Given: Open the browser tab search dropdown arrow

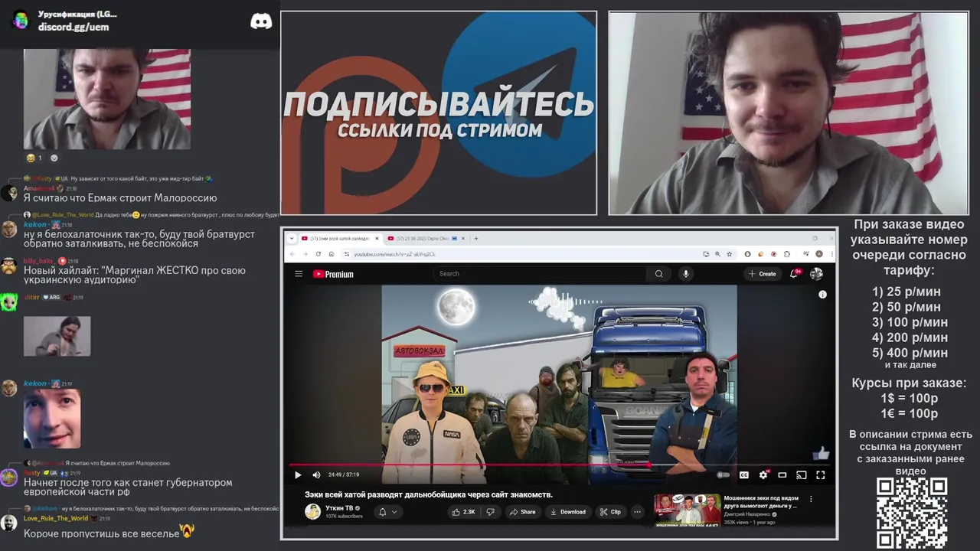Looking at the screenshot, I should pos(291,238).
